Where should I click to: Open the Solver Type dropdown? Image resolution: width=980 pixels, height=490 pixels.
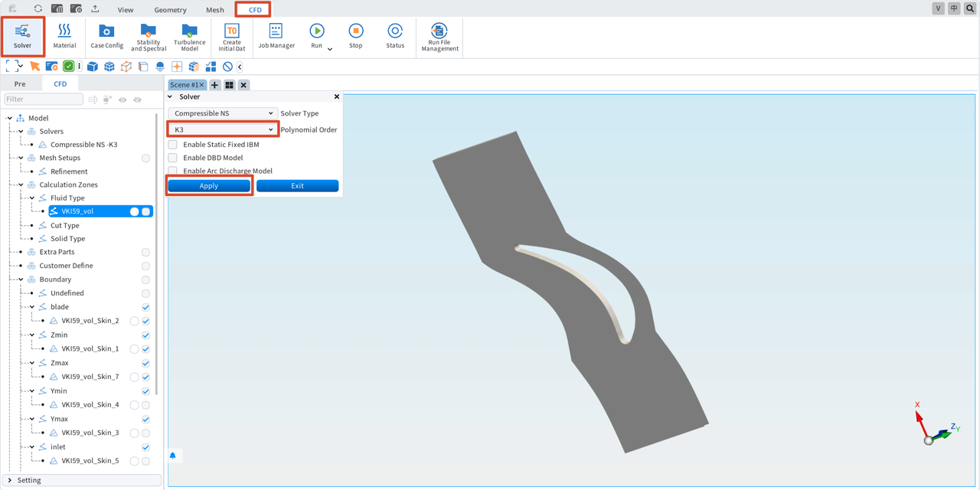[x=222, y=113]
